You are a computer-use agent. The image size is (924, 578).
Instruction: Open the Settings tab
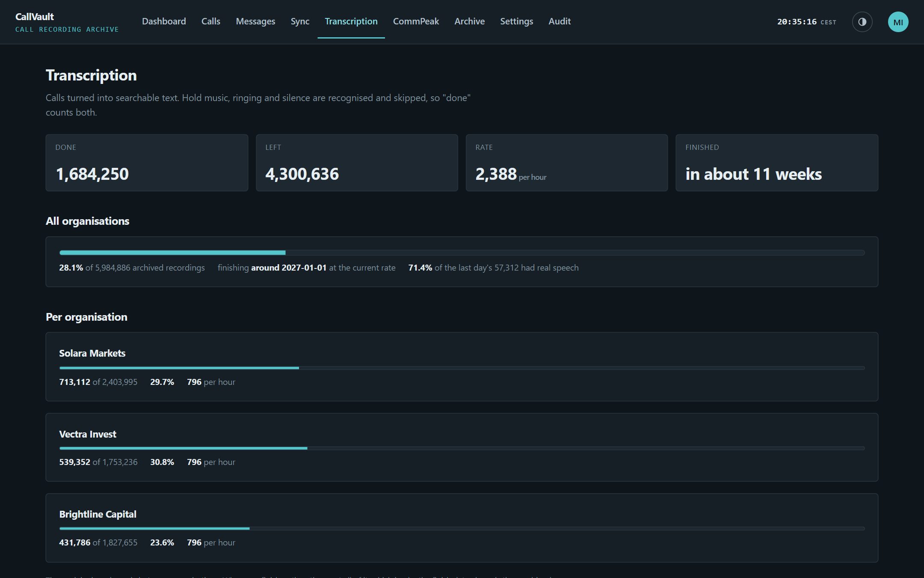tap(516, 21)
